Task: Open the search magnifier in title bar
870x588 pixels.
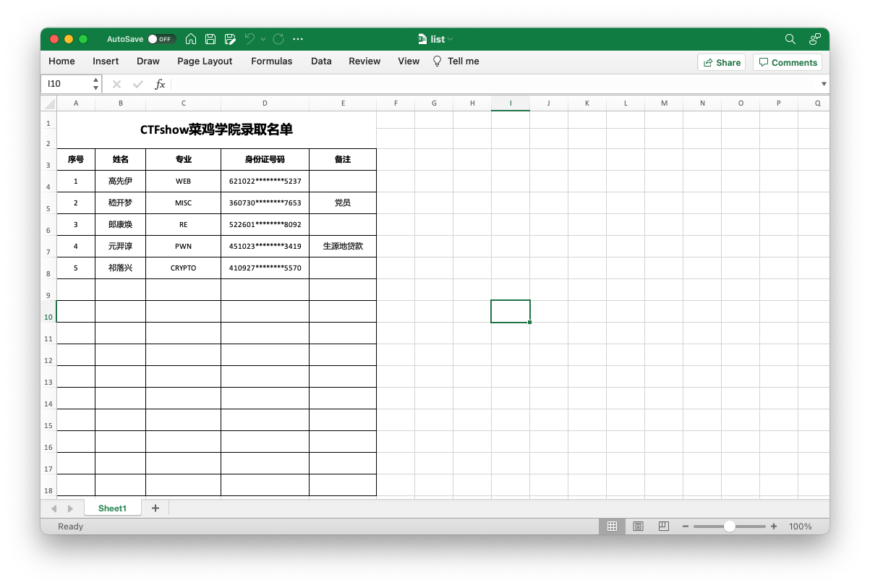Action: 790,39
